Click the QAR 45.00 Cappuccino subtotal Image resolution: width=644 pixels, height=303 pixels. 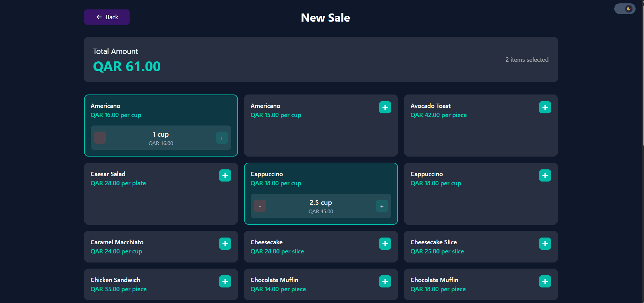pos(321,212)
